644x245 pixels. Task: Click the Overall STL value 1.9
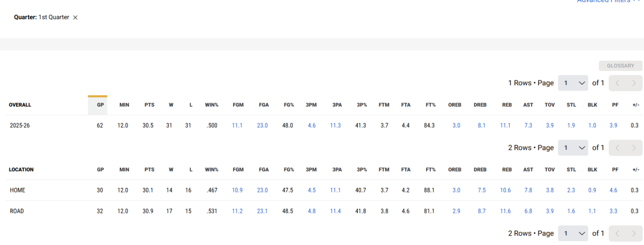pyautogui.click(x=571, y=125)
